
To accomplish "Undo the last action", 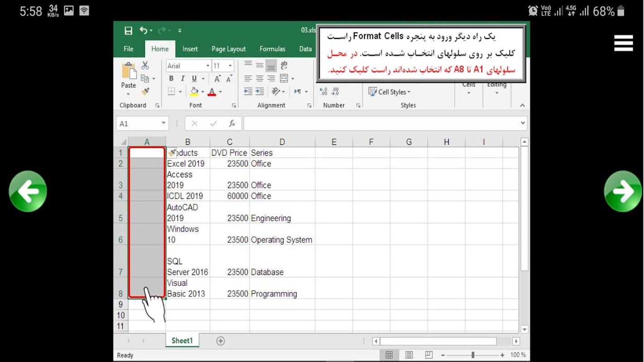I will (144, 30).
